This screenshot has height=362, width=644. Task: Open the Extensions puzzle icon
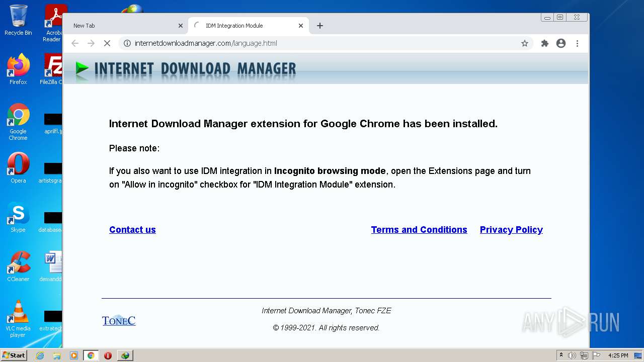pos(545,43)
